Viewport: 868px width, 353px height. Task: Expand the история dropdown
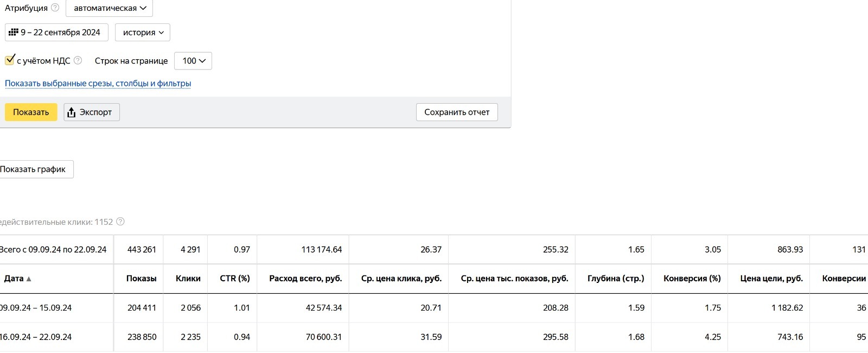click(143, 33)
